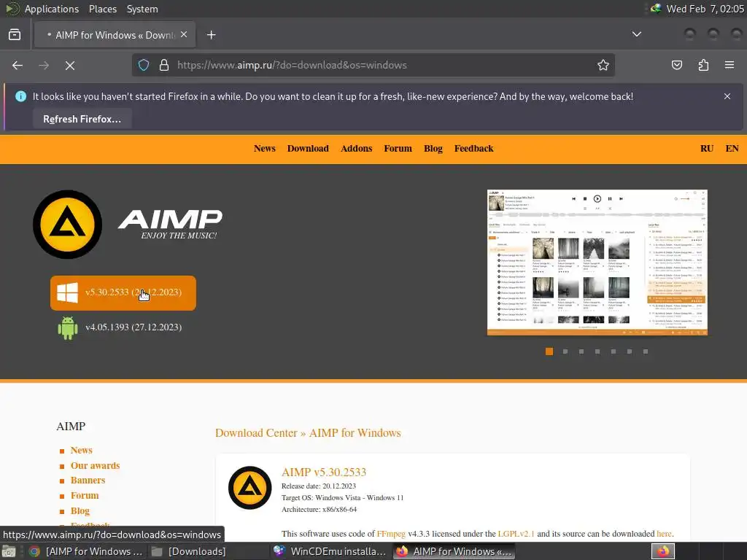Select the sixth slideshow dot
The height and width of the screenshot is (560, 747).
pos(630,351)
